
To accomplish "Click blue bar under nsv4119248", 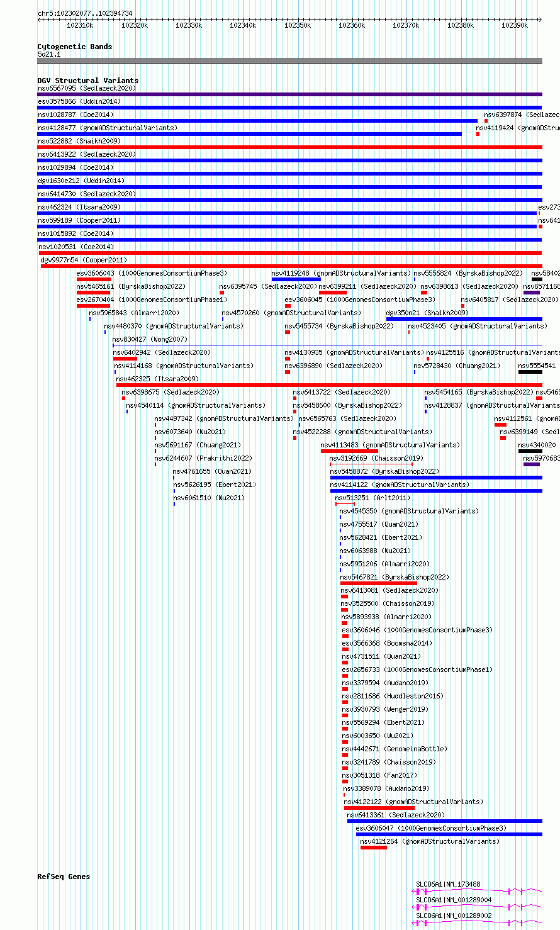I will click(x=296, y=279).
